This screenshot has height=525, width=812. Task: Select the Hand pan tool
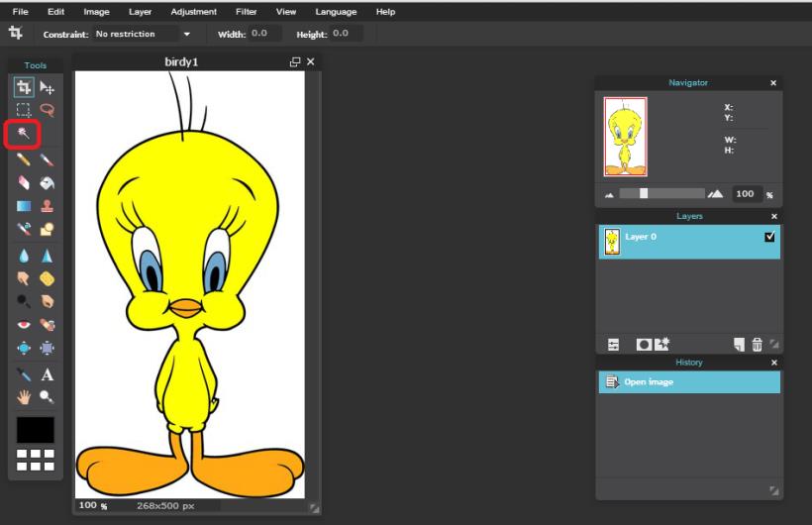point(24,397)
